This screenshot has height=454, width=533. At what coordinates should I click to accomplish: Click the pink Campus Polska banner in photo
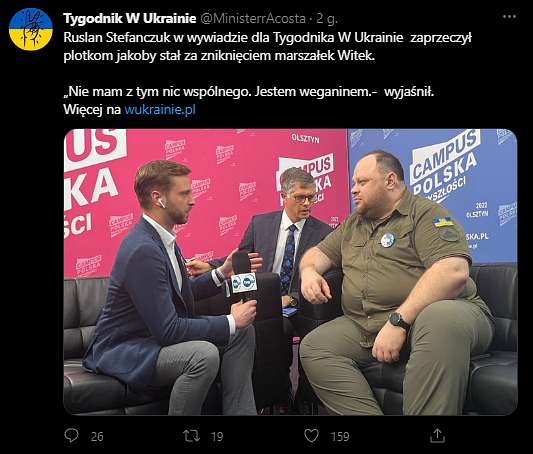[206, 202]
